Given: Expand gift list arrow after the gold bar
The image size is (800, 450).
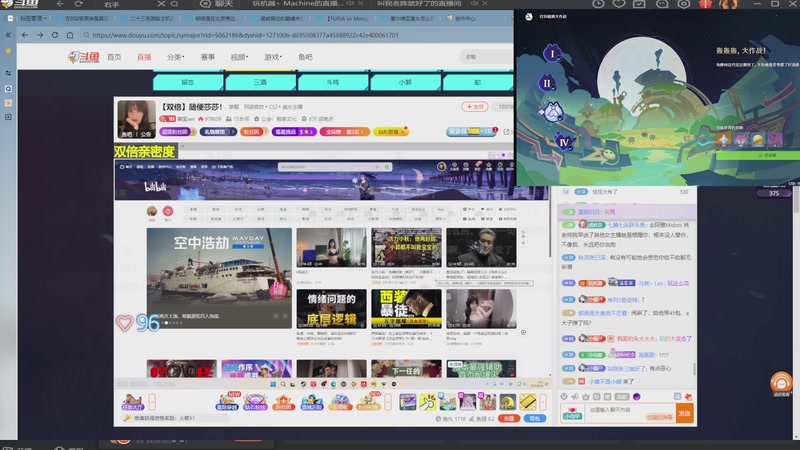Looking at the screenshot, I should coord(543,402).
